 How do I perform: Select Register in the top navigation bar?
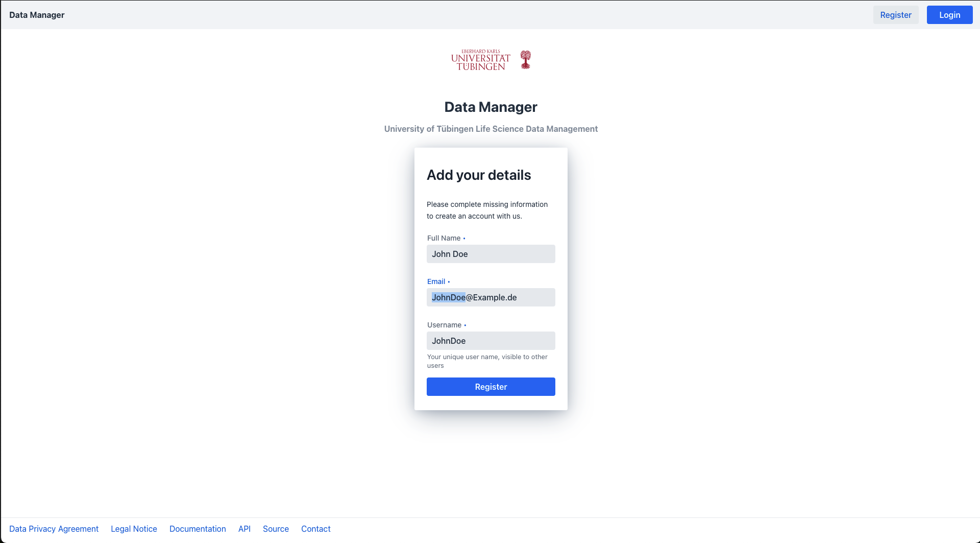tap(895, 15)
